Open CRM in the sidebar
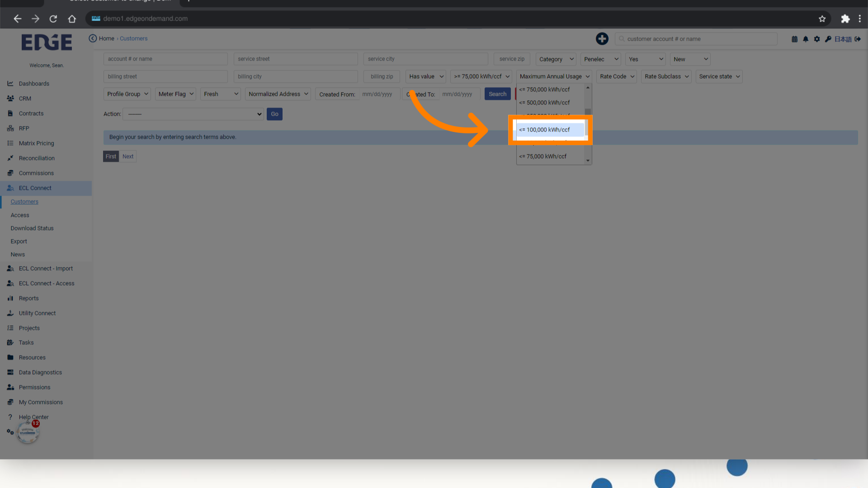 (x=25, y=99)
